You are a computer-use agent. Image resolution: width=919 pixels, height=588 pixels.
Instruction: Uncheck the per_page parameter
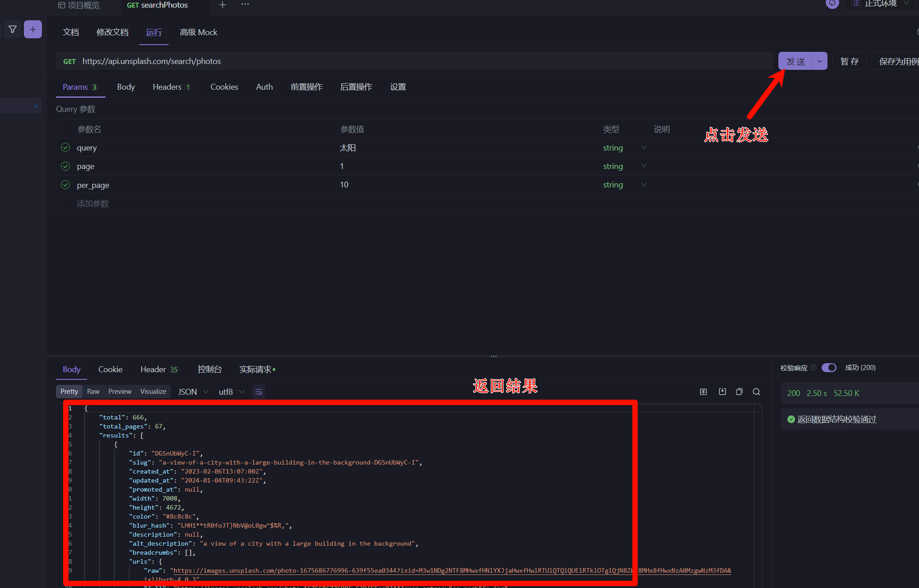coord(65,185)
